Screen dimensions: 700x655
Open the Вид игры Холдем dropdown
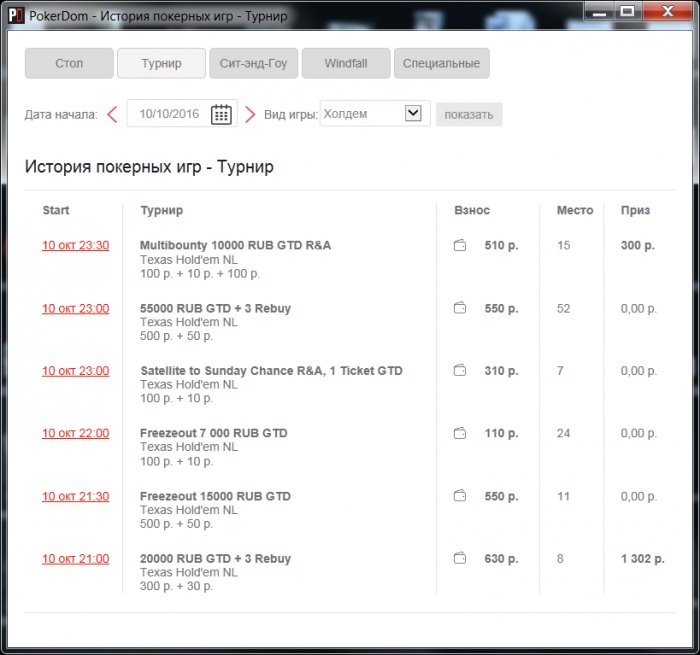click(375, 113)
